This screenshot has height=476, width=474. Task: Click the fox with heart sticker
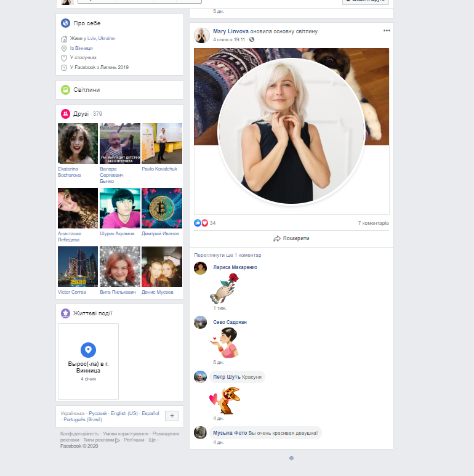225,400
